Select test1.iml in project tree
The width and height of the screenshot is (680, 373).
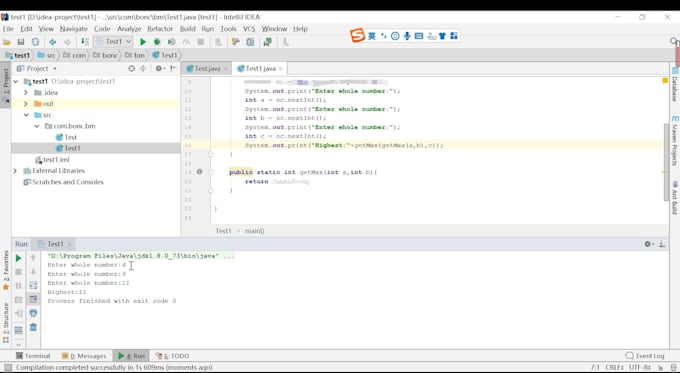coord(52,160)
